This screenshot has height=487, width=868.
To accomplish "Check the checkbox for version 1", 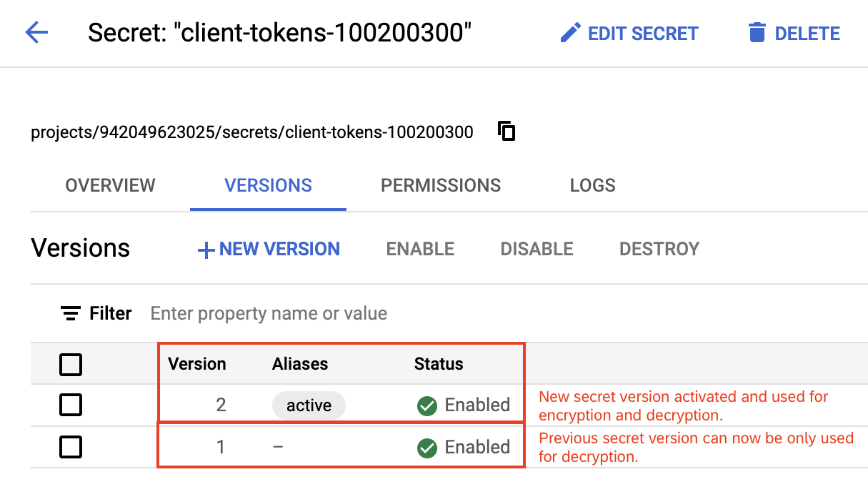I will point(71,446).
